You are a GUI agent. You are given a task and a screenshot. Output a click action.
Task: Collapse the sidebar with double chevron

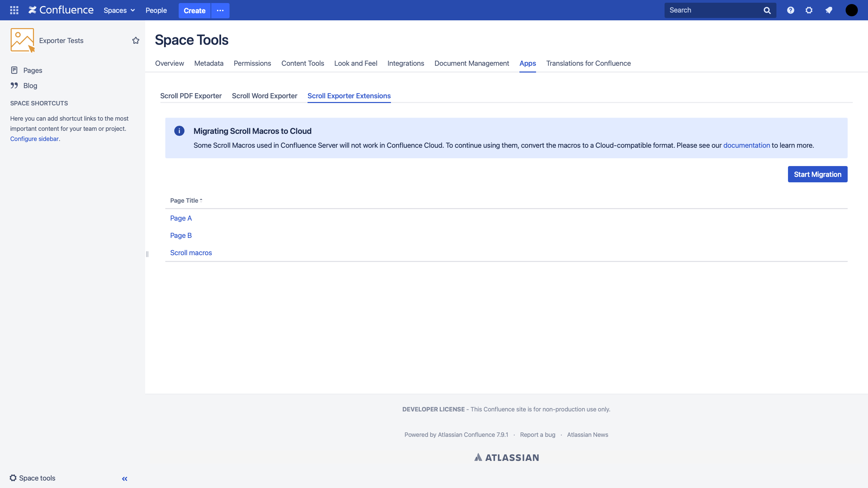click(124, 479)
